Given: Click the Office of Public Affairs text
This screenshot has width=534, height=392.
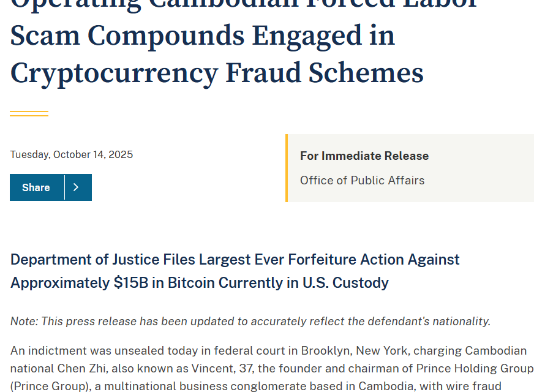Looking at the screenshot, I should pyautogui.click(x=362, y=180).
